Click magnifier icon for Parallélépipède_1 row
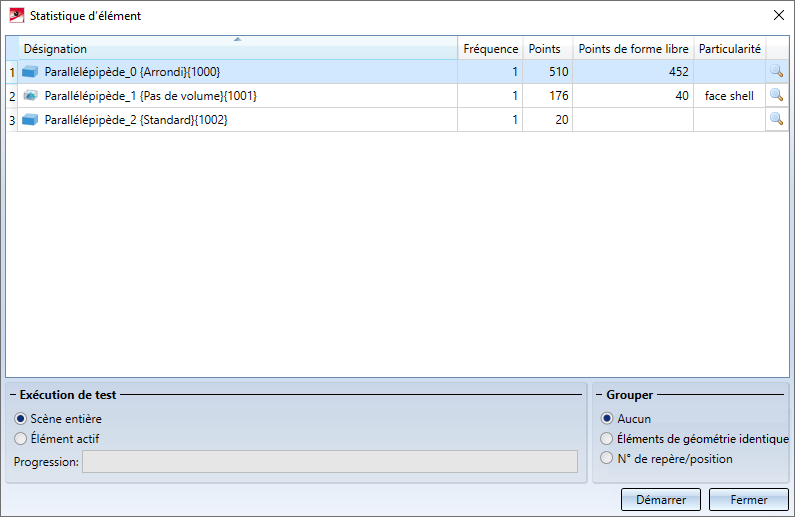The width and height of the screenshot is (795, 517). click(776, 95)
